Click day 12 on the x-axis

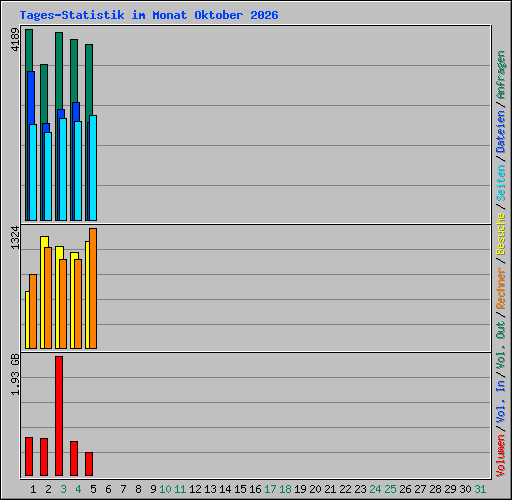click(195, 489)
